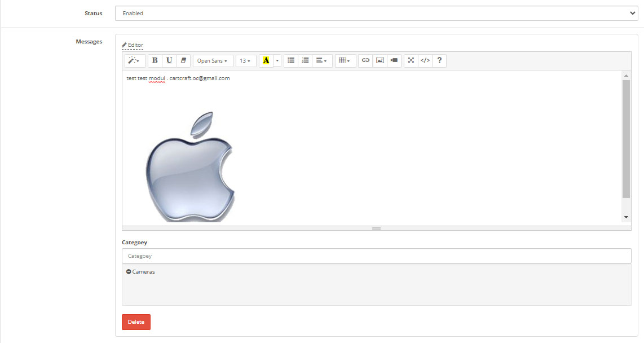Remove the Cameras category item
644x343 pixels.
tap(129, 272)
